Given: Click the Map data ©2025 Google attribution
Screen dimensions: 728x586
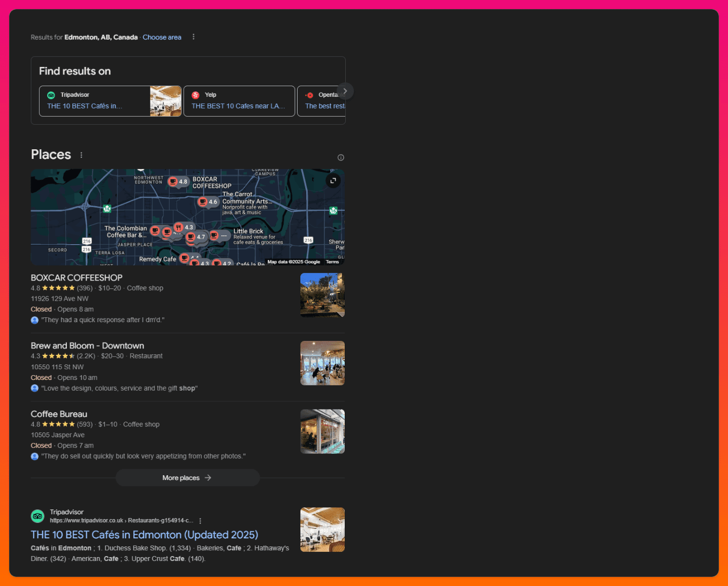Looking at the screenshot, I should point(294,262).
